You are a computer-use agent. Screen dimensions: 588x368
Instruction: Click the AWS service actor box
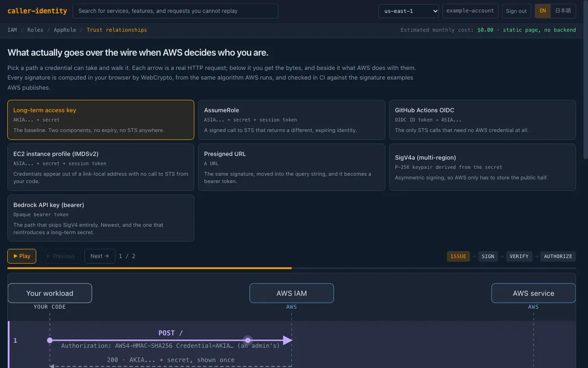[533, 293]
